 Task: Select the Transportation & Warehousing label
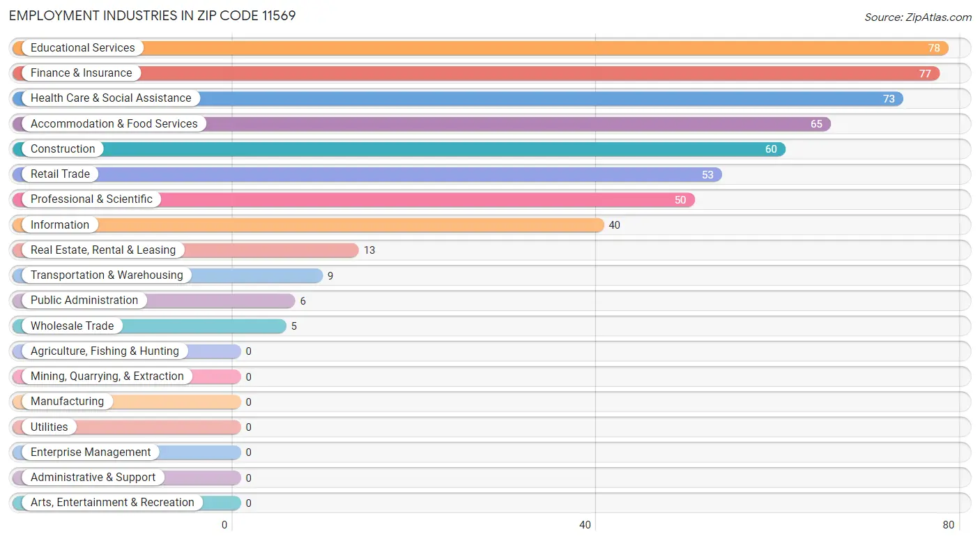107,275
